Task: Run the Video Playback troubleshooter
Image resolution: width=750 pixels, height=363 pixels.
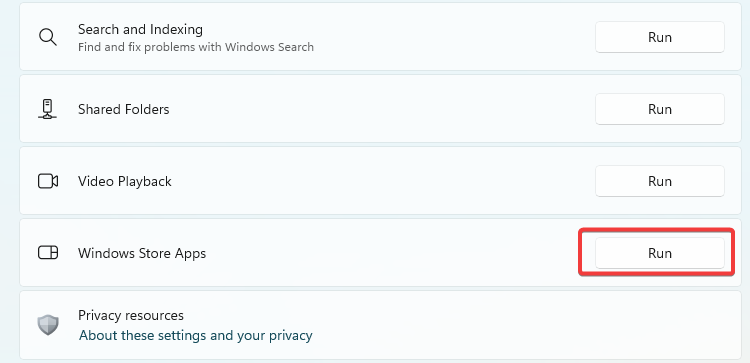Action: pyautogui.click(x=660, y=181)
